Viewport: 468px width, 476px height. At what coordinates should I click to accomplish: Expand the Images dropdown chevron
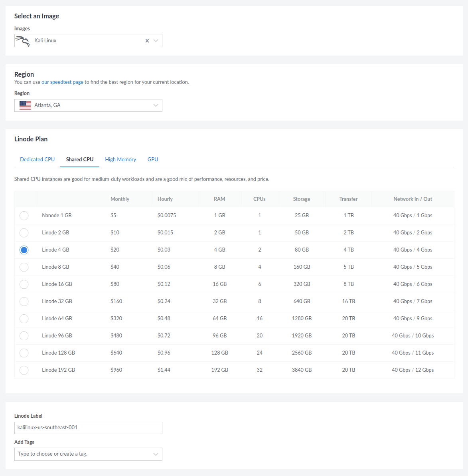point(156,41)
